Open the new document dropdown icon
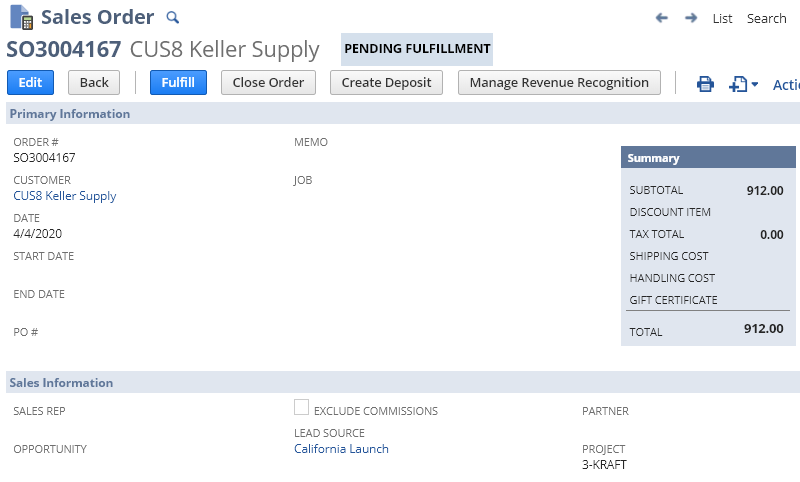 (x=742, y=84)
